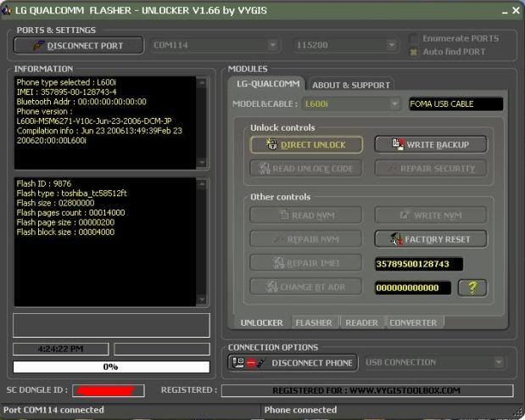Close the LG Qualcomm Flasher window

516,11
